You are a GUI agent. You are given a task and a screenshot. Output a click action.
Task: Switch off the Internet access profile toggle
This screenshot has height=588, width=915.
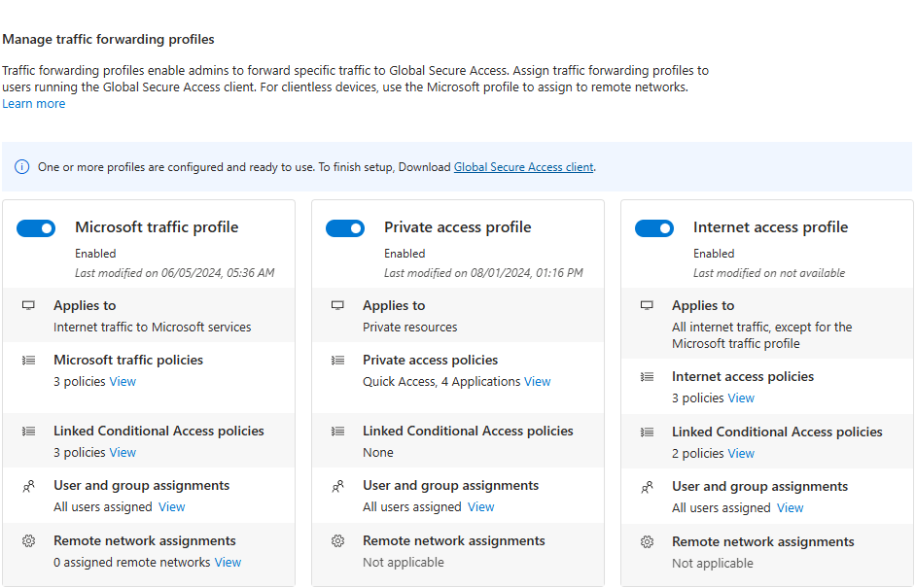[654, 228]
